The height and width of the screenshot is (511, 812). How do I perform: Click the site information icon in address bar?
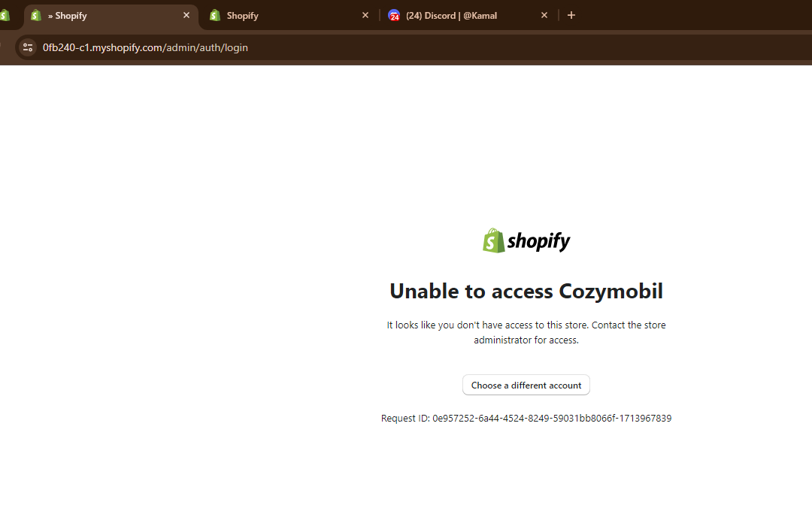coord(28,47)
